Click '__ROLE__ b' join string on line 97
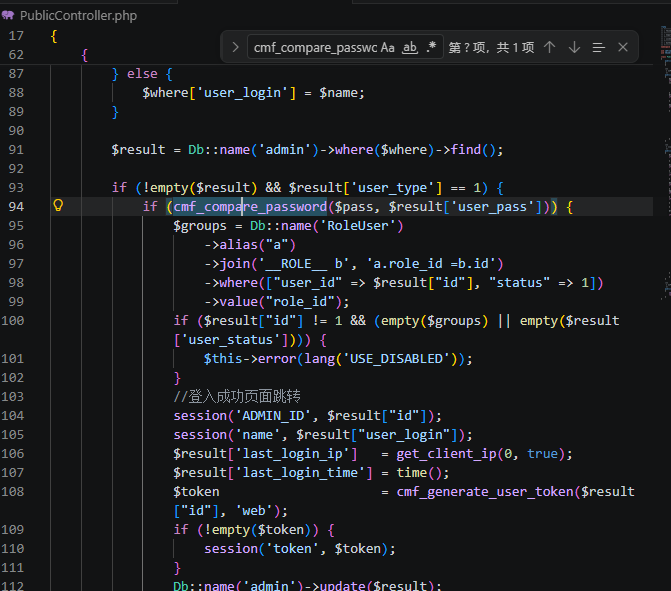Image resolution: width=671 pixels, height=591 pixels. click(304, 264)
